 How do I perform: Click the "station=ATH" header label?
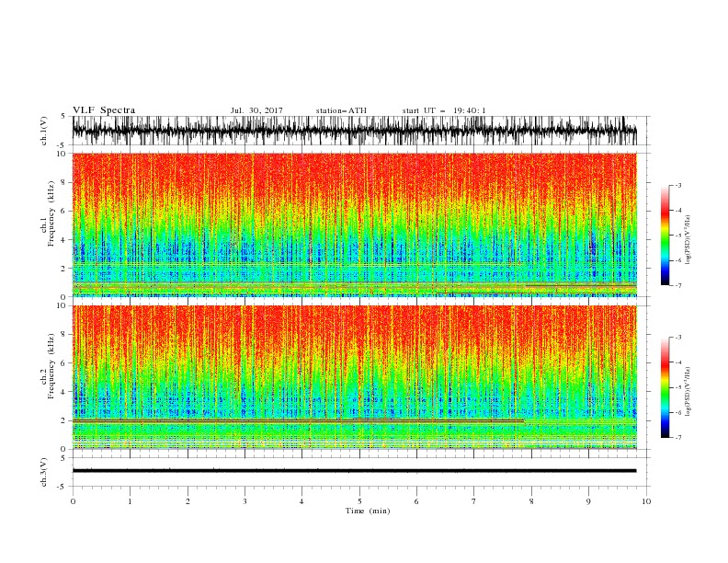[341, 110]
